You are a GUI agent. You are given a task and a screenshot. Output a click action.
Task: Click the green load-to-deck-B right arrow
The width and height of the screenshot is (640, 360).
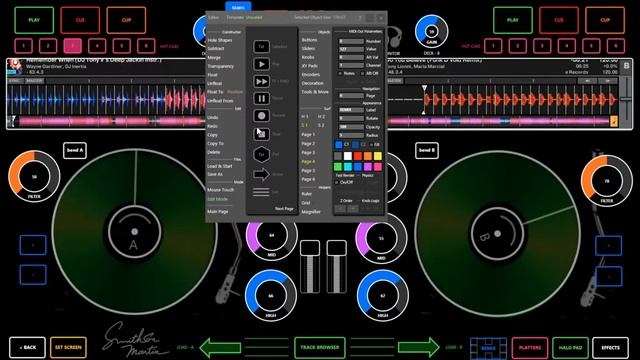click(418, 347)
